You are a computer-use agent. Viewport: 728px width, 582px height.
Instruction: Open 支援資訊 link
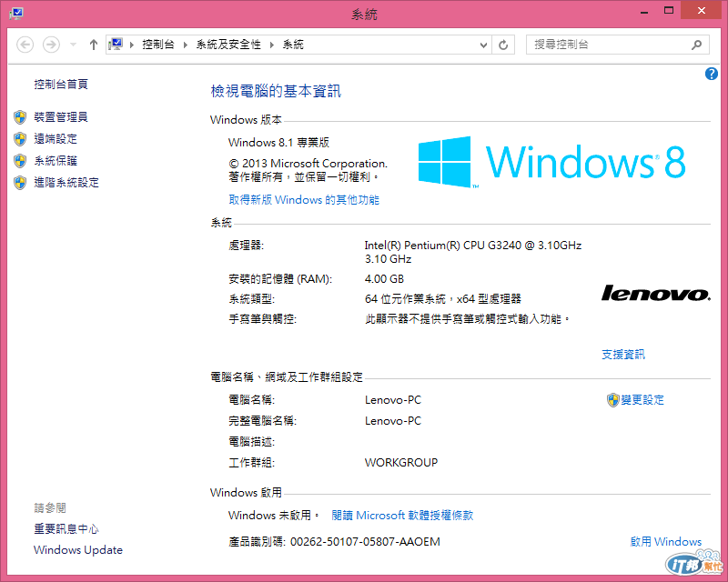(x=623, y=355)
